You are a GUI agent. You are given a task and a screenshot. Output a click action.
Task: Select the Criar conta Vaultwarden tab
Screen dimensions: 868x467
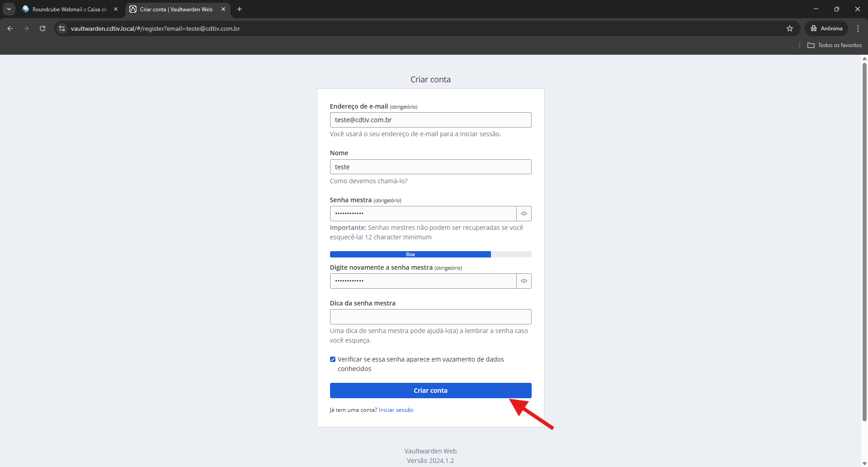click(175, 9)
